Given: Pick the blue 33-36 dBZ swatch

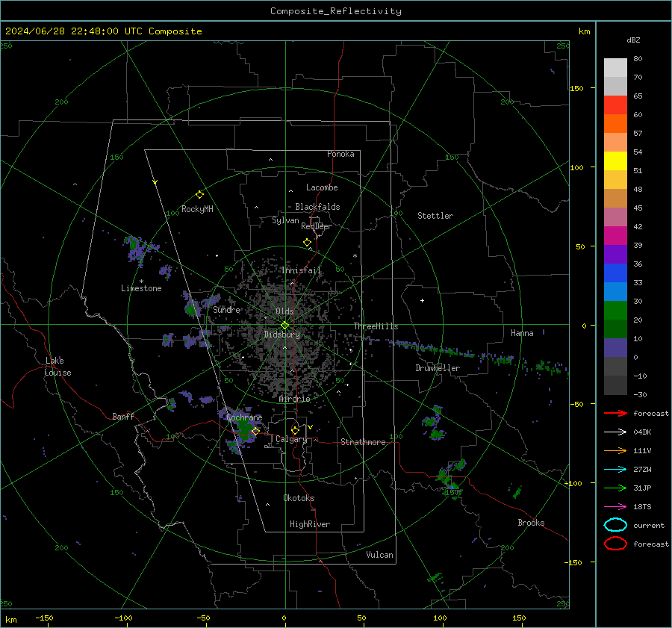Looking at the screenshot, I should click(x=615, y=273).
